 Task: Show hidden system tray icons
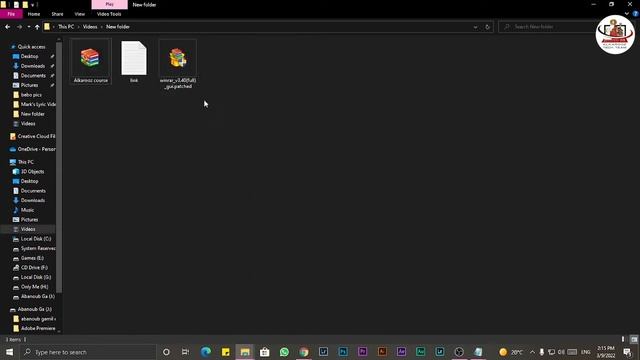pos(532,352)
